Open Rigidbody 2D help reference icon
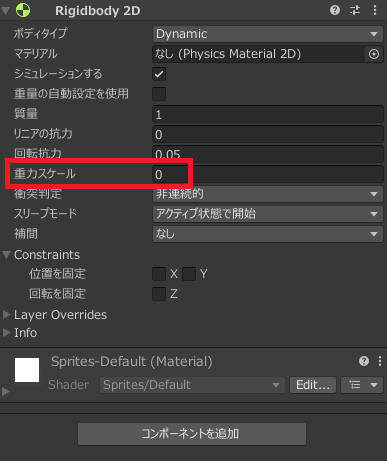387x461 pixels. coord(335,10)
